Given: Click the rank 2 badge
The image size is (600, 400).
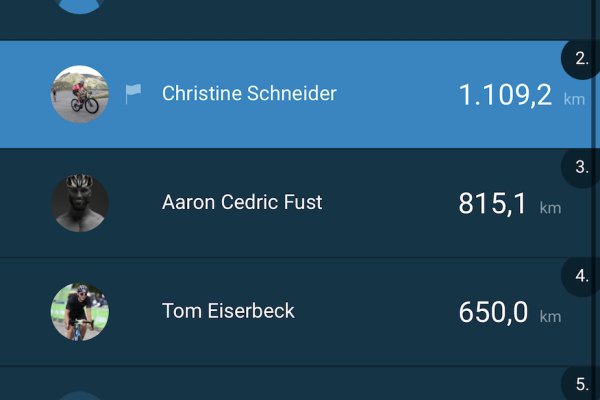Looking at the screenshot, I should pos(582,60).
